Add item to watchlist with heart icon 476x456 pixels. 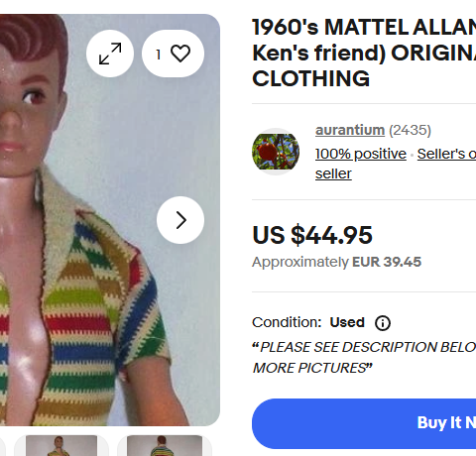click(x=174, y=54)
